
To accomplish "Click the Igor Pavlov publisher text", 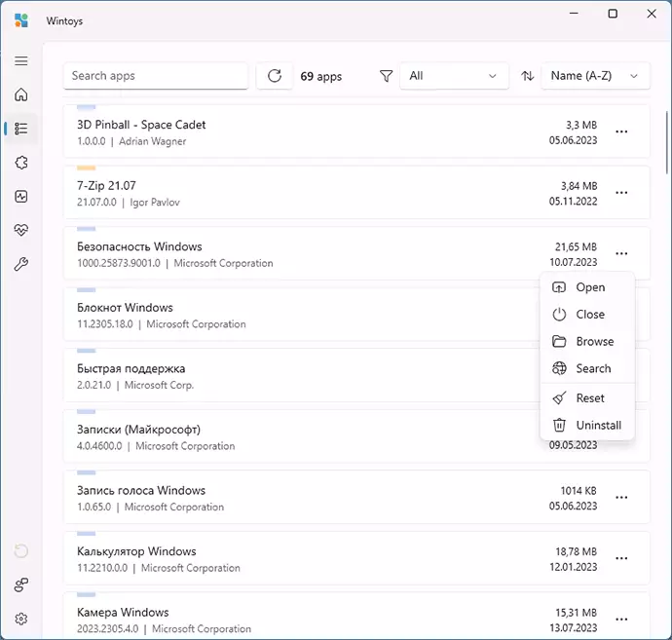I will point(154,202).
